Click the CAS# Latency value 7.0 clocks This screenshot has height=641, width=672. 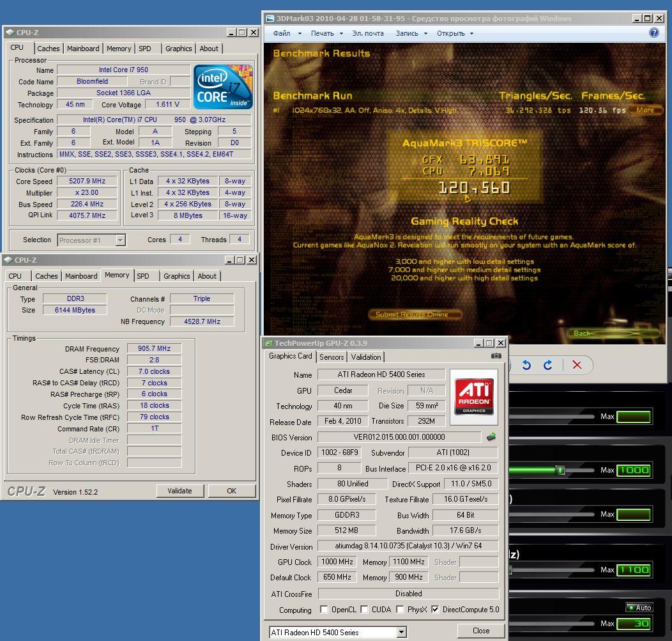tap(155, 371)
